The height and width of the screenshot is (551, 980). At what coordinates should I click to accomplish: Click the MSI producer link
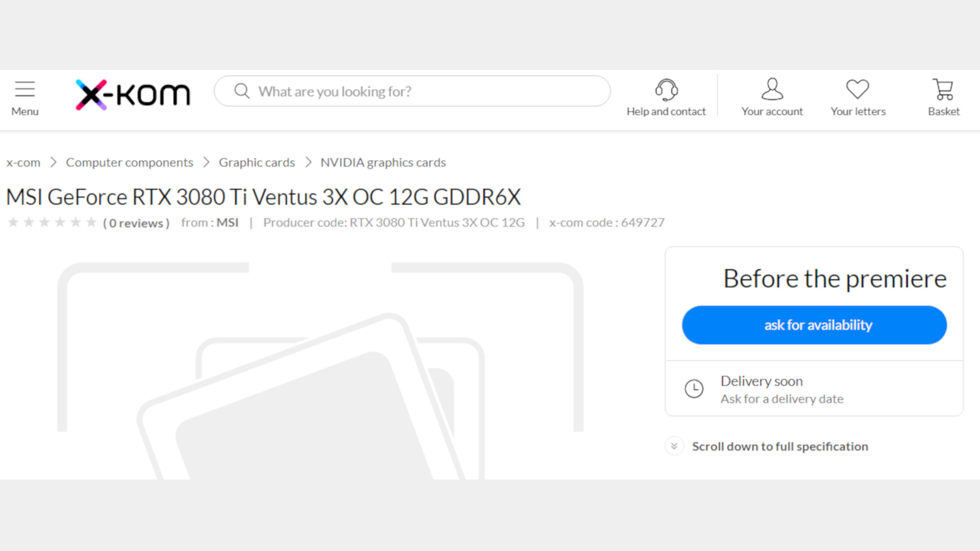[228, 222]
